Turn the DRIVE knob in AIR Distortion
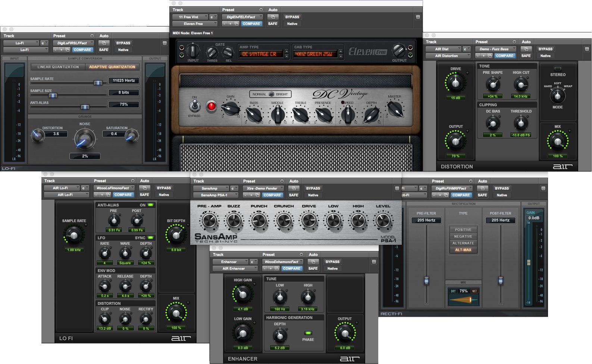 click(455, 83)
